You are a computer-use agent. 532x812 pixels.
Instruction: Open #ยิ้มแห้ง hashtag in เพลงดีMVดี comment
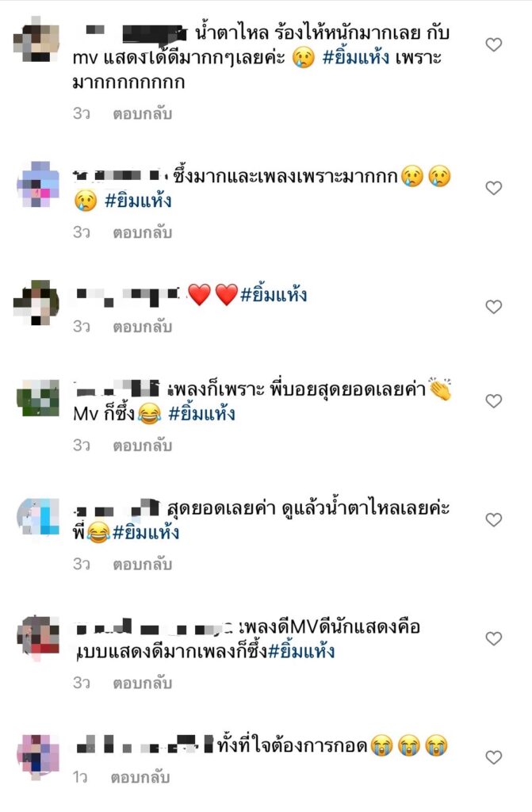click(x=301, y=651)
